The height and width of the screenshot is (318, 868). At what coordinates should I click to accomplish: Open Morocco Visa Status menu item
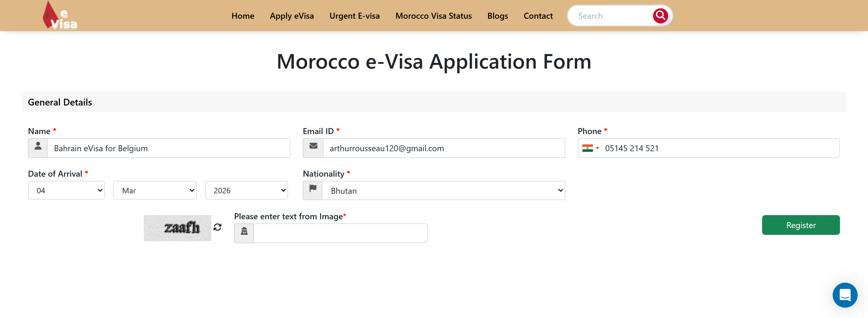[433, 16]
